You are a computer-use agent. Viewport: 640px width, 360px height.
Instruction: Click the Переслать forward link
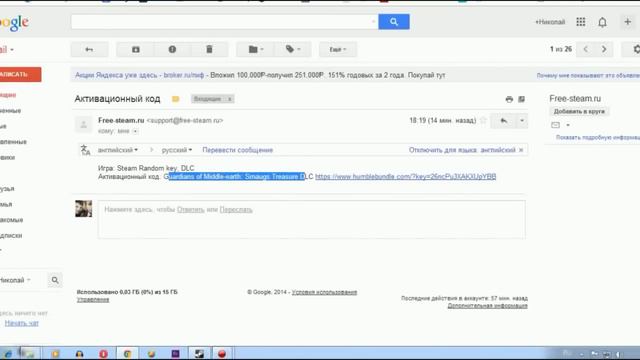(x=236, y=209)
